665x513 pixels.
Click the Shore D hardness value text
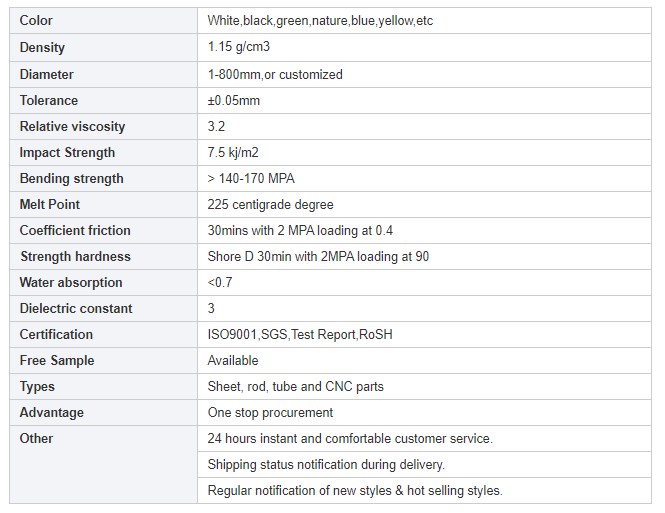click(318, 256)
